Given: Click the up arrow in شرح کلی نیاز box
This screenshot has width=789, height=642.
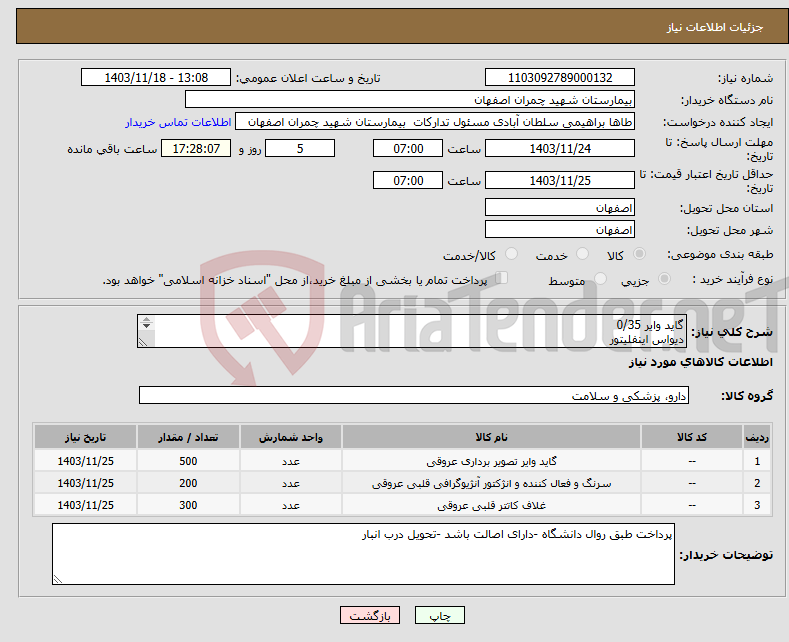Looking at the screenshot, I should 146,319.
